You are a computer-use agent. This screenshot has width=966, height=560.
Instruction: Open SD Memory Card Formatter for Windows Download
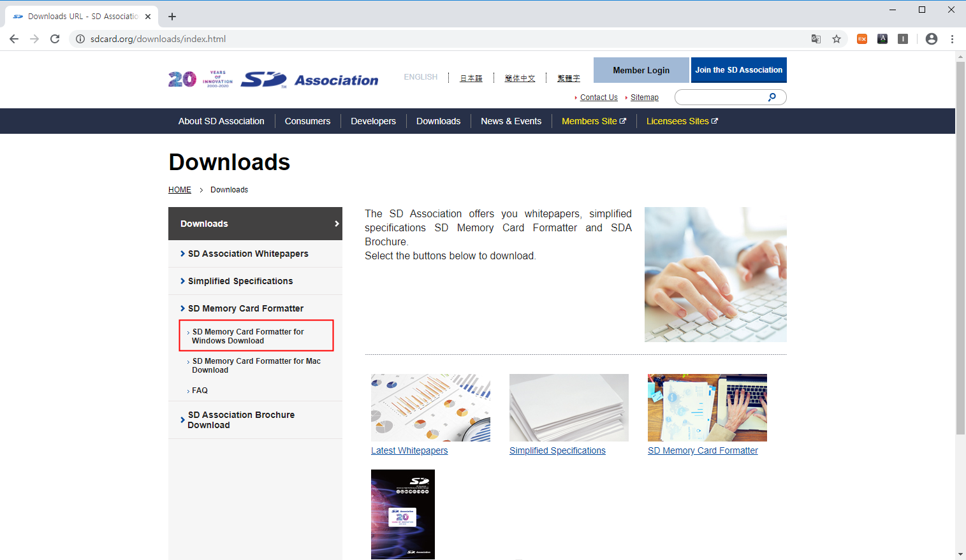[256, 336]
